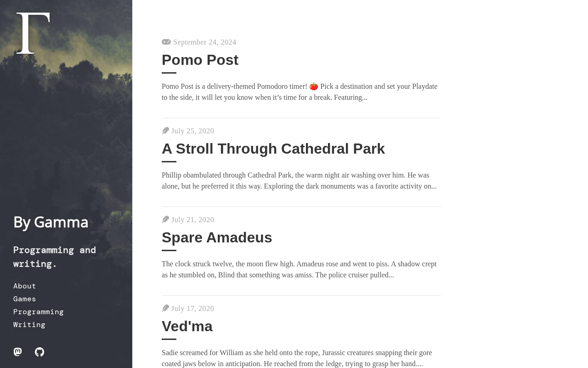Viewport: 588px width, 368px height.
Task: Open the Spare Amadeus post
Action: tap(217, 237)
